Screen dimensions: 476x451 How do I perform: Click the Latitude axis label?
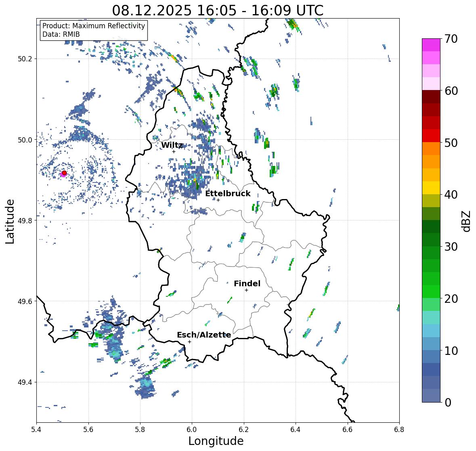[10, 221]
